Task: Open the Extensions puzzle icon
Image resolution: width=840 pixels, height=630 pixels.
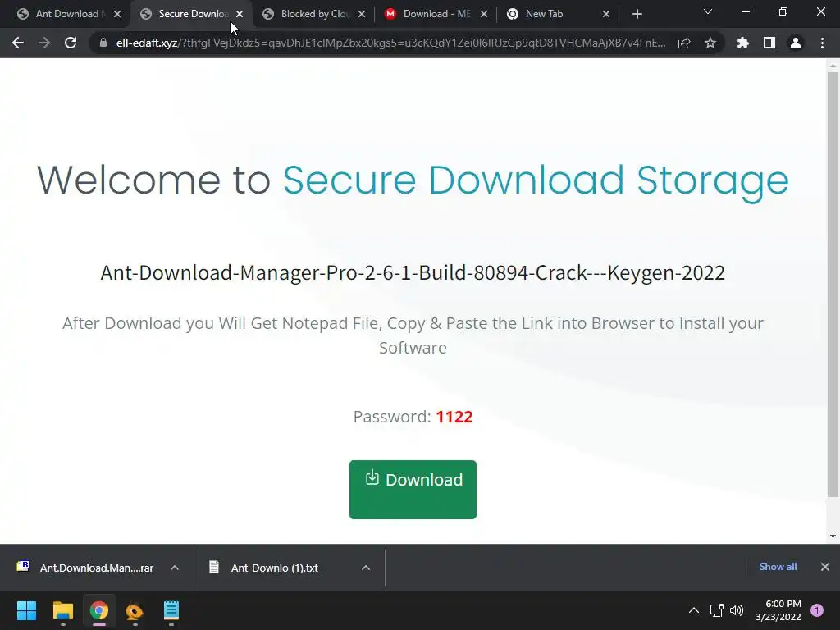Action: pos(743,43)
